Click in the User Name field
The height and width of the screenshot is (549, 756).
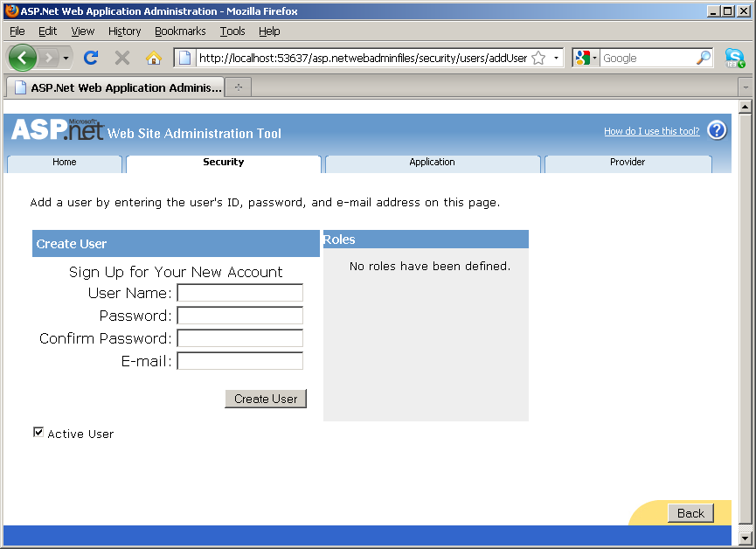(240, 293)
